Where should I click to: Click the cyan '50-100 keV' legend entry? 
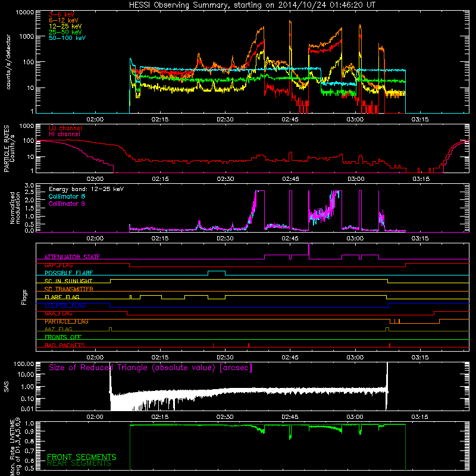67,38
